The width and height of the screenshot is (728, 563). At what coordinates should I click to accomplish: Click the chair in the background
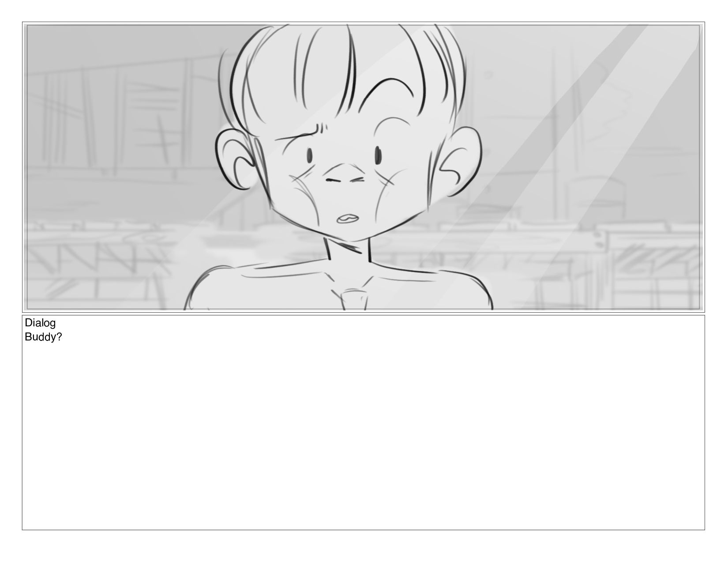[x=596, y=199]
